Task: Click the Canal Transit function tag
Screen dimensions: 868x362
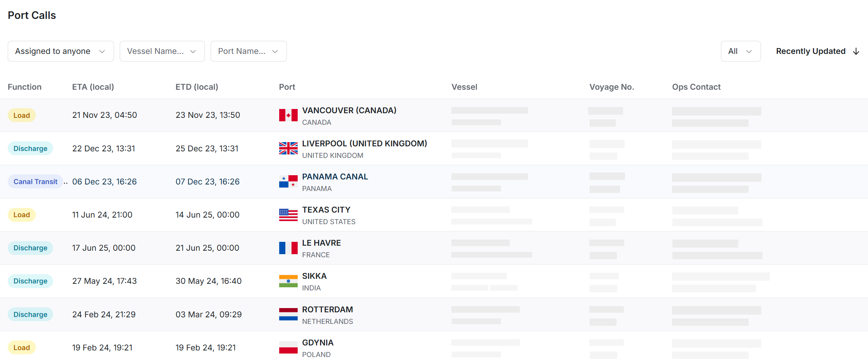Action: point(35,182)
